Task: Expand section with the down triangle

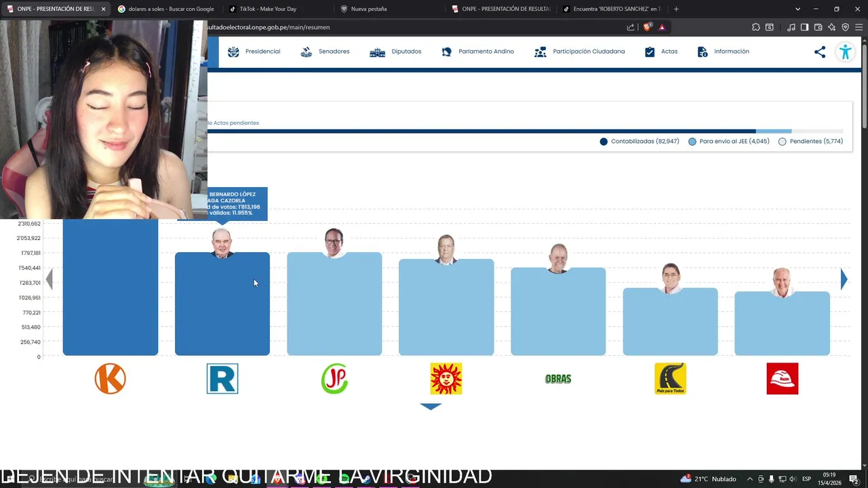Action: coord(431,407)
